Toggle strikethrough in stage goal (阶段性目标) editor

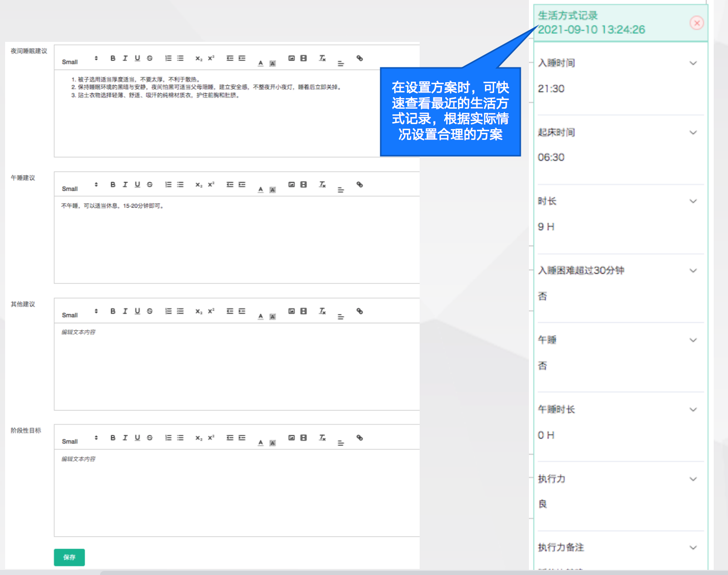point(150,438)
